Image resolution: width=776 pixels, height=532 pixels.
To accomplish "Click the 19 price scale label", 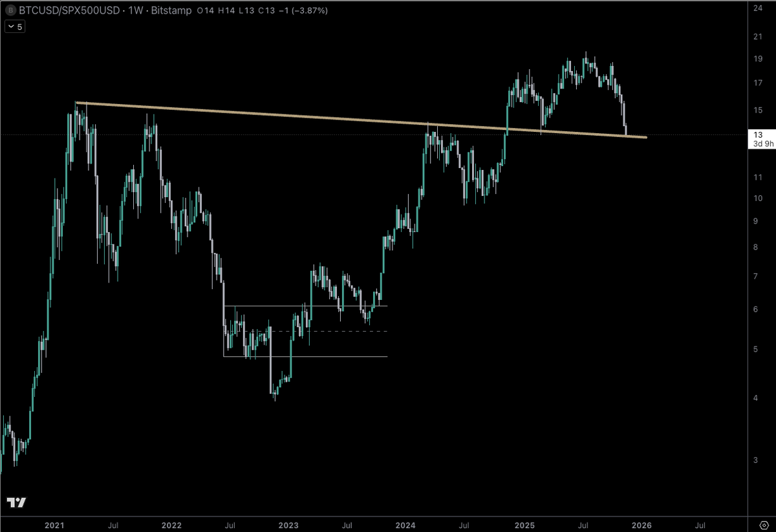I will click(759, 59).
